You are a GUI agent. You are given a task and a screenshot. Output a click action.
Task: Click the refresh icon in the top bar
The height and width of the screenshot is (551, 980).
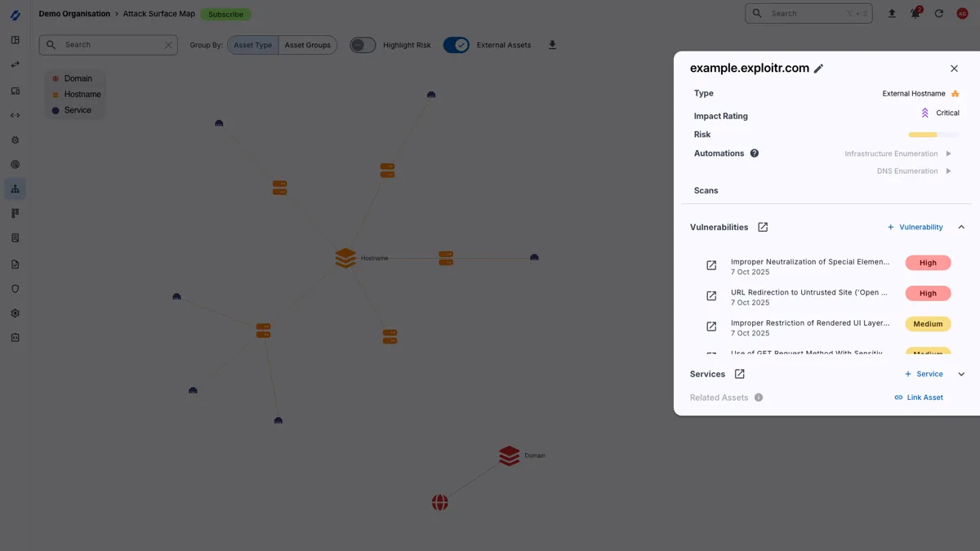click(x=938, y=13)
